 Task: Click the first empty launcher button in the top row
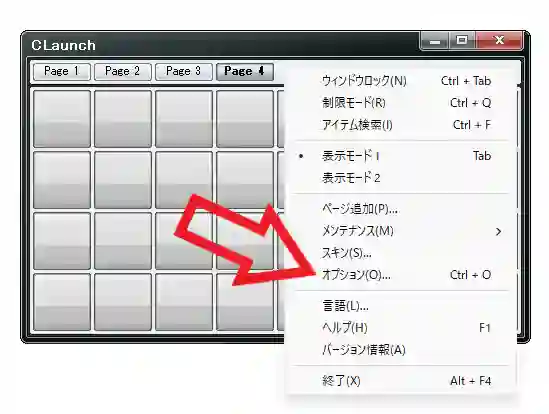[62, 118]
